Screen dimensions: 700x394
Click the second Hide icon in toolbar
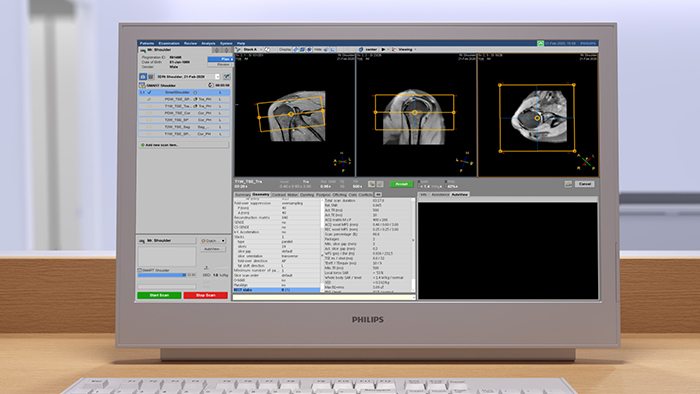pos(333,50)
